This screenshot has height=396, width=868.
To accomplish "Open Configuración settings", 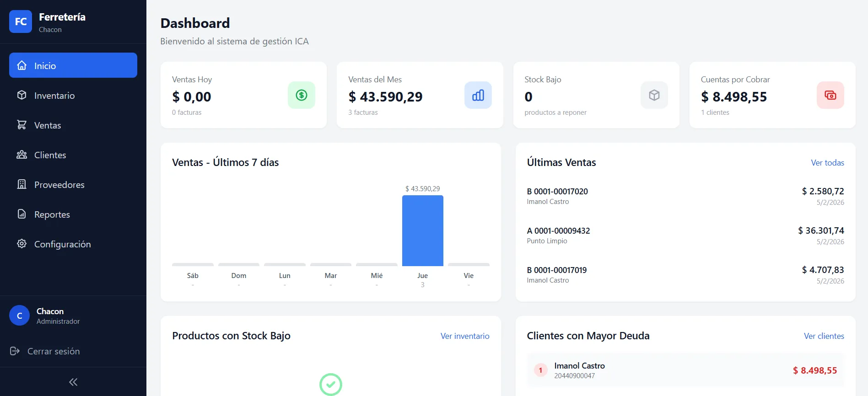I will pyautogui.click(x=62, y=244).
